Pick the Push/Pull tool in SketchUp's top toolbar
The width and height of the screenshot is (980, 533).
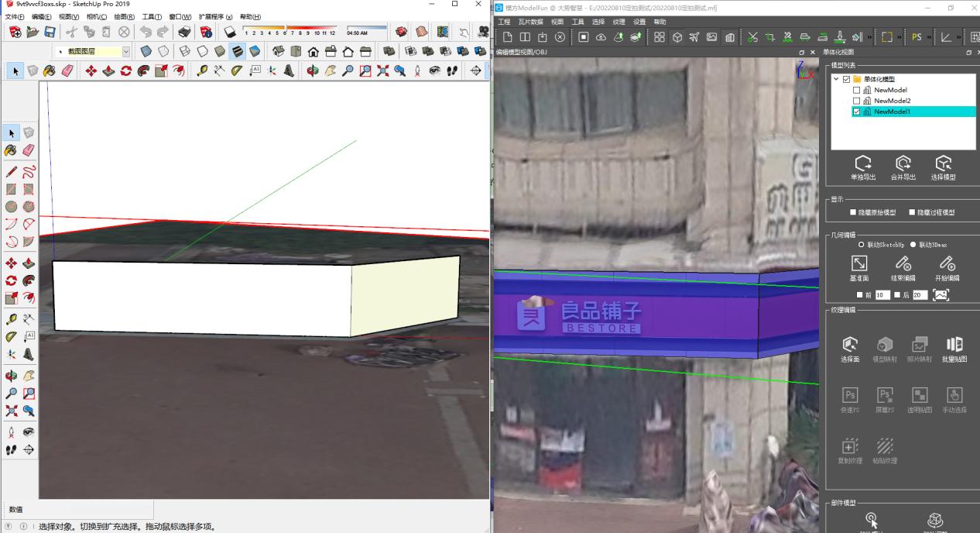click(x=108, y=71)
